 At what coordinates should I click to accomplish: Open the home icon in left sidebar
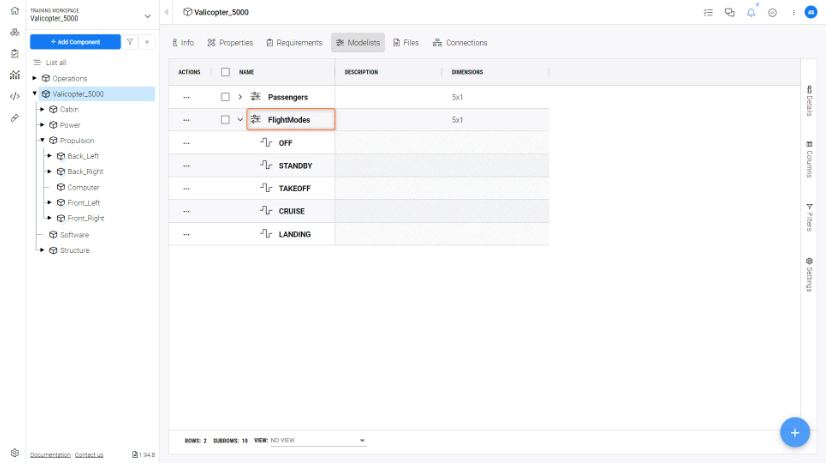point(14,11)
